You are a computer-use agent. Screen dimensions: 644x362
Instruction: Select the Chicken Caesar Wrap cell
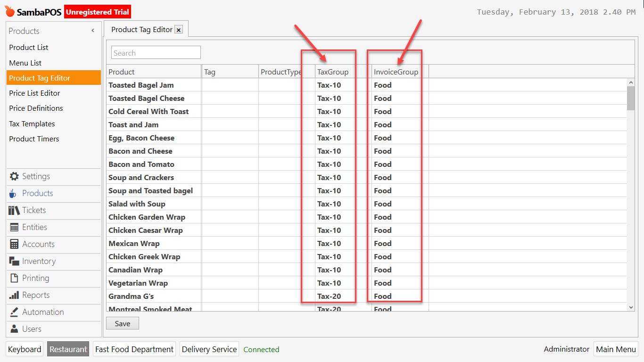click(154, 230)
